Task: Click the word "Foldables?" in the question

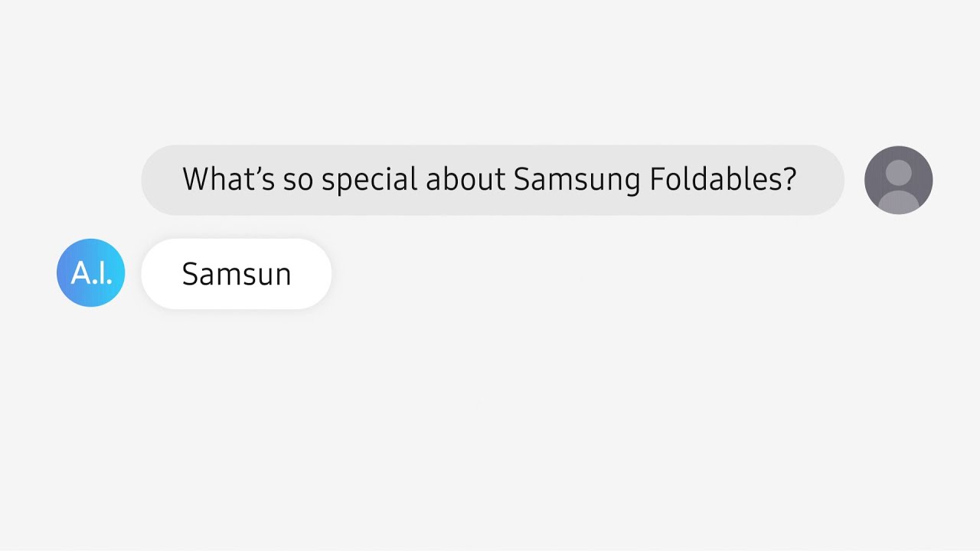Action: tap(723, 180)
